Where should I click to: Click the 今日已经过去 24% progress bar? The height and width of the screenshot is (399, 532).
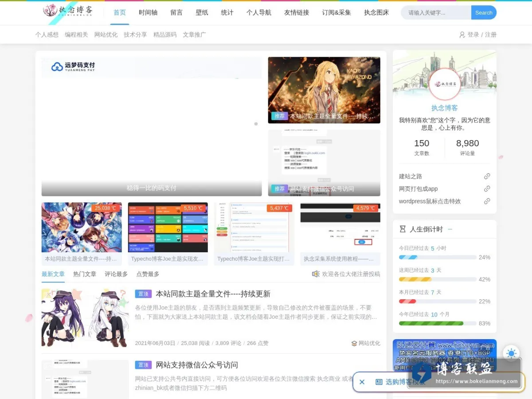click(x=438, y=257)
